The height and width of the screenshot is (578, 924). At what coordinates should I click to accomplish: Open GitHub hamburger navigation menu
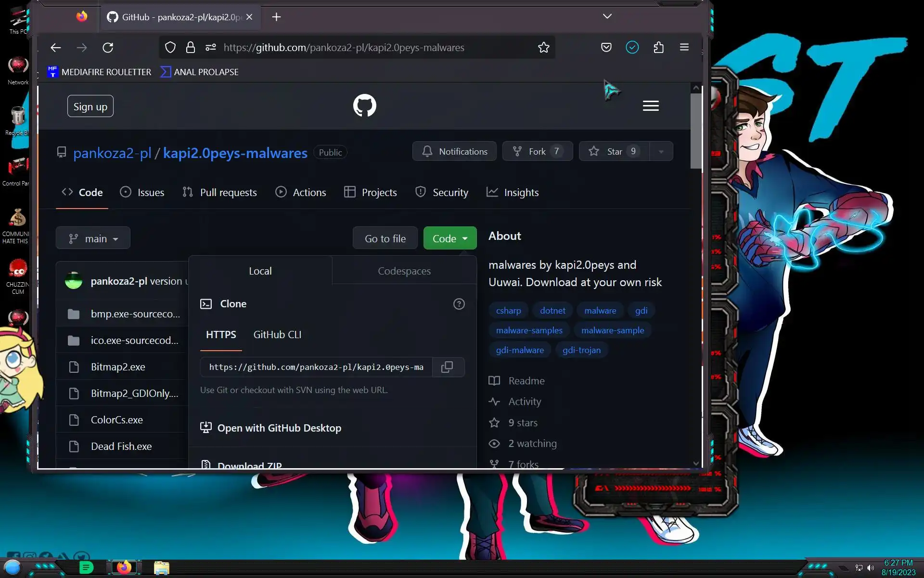651,106
